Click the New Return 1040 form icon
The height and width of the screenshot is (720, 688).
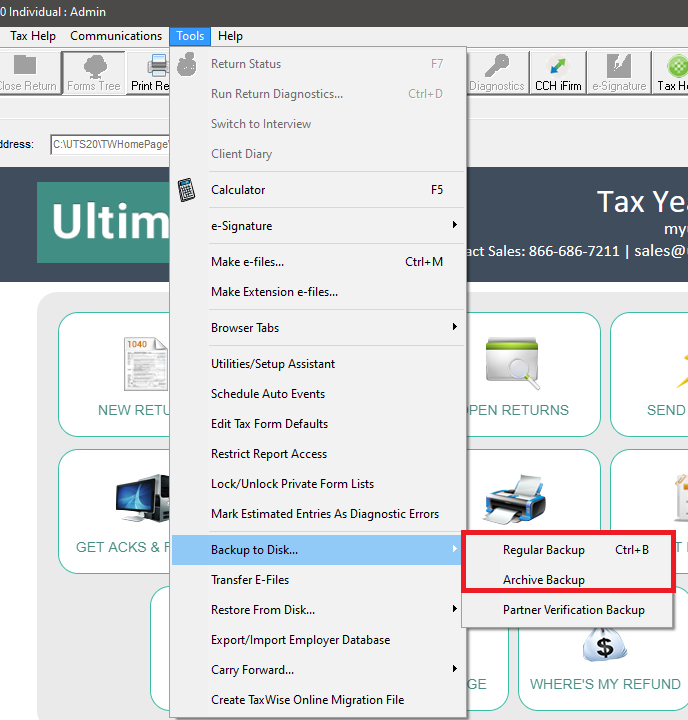(146, 364)
